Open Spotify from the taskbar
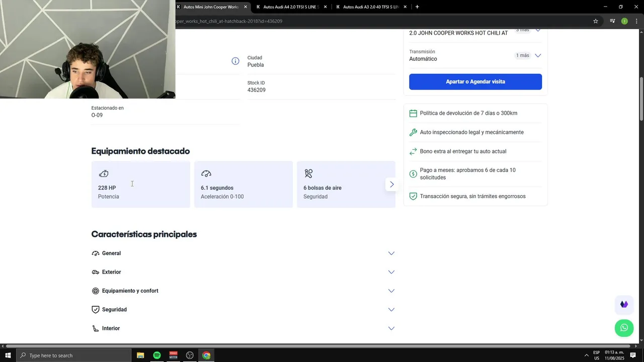Screen dimensions: 644x362 coord(157,355)
